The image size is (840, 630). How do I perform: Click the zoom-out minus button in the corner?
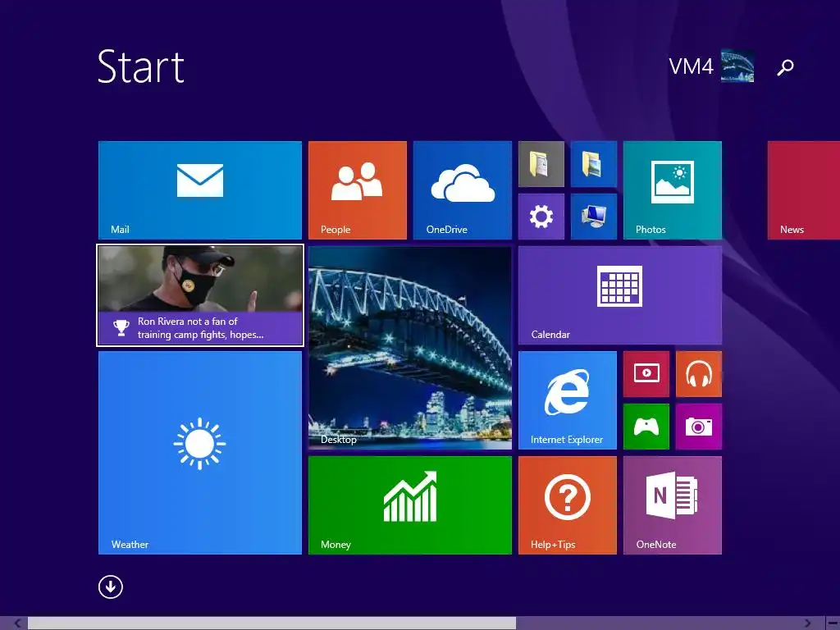click(833, 623)
